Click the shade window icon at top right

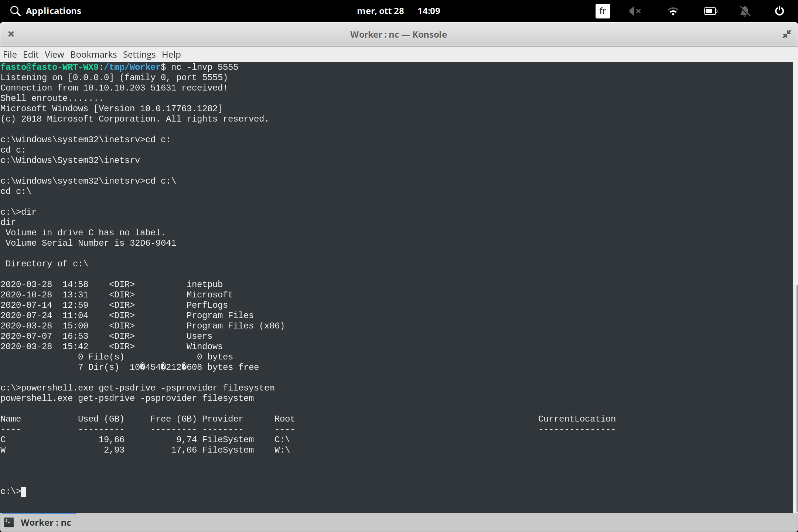pos(787,34)
